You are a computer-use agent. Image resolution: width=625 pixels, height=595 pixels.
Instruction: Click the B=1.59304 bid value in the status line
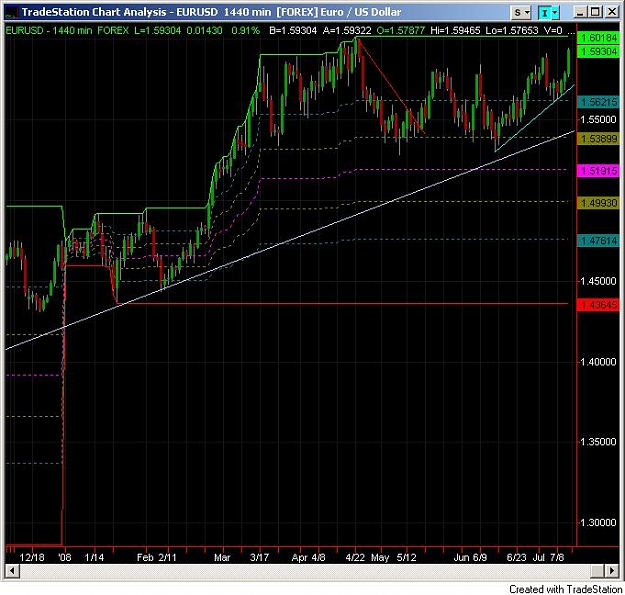pos(293,30)
